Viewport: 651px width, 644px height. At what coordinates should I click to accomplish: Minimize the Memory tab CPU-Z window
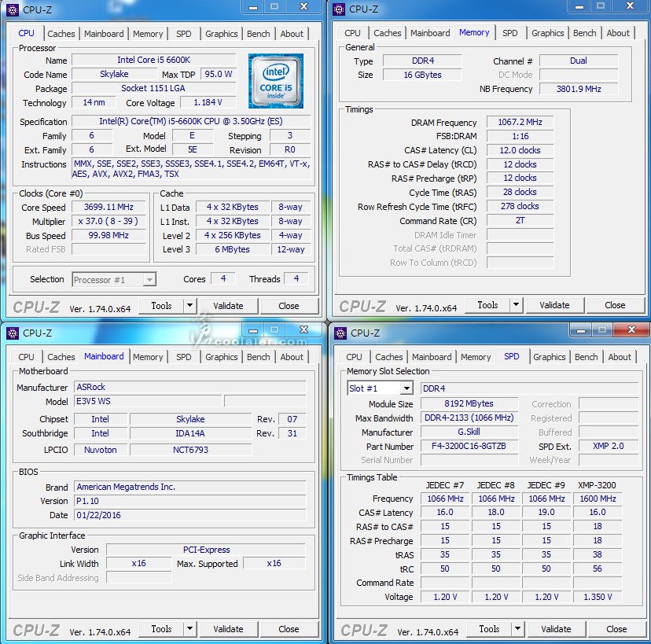pyautogui.click(x=579, y=6)
